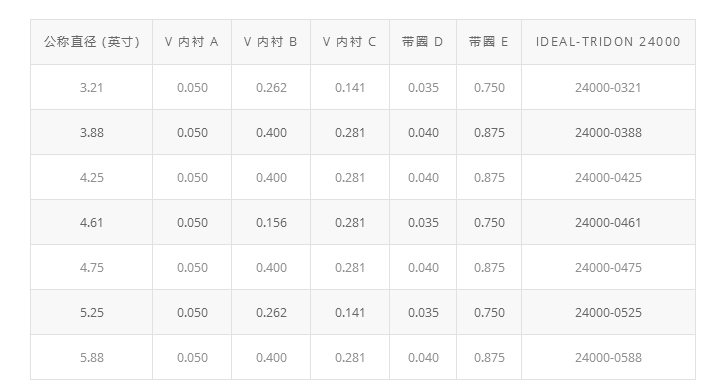Click the 5.25 nominal diameter cell
The width and height of the screenshot is (722, 392).
pos(92,313)
